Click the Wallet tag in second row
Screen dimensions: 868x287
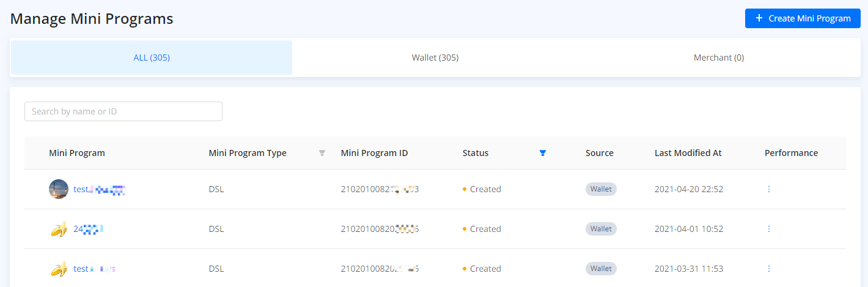click(x=601, y=229)
